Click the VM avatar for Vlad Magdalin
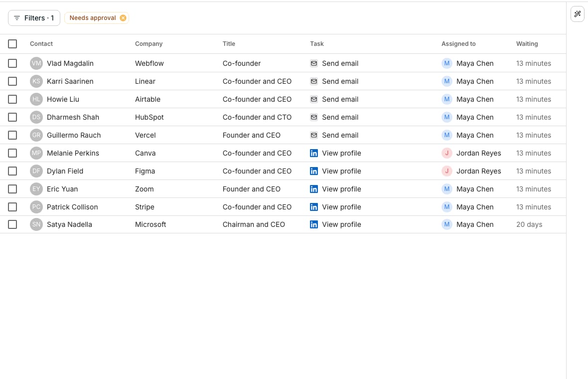Image resolution: width=588 pixels, height=379 pixels. [36, 63]
